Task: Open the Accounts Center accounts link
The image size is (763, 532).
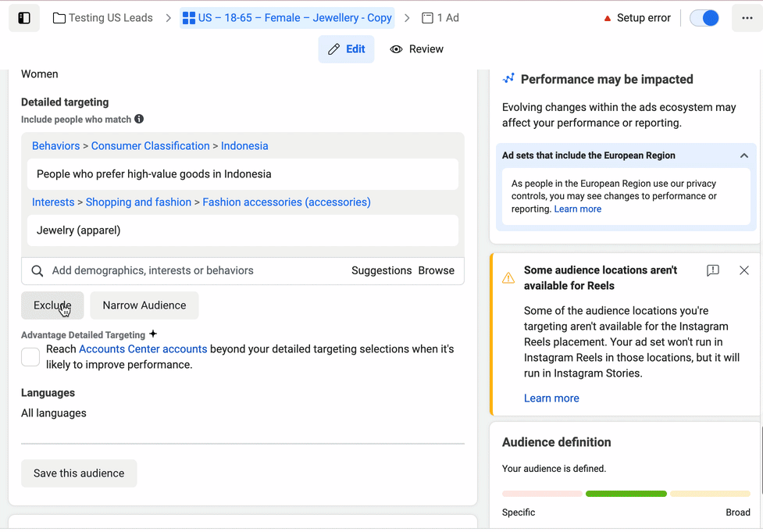Action: pos(143,349)
